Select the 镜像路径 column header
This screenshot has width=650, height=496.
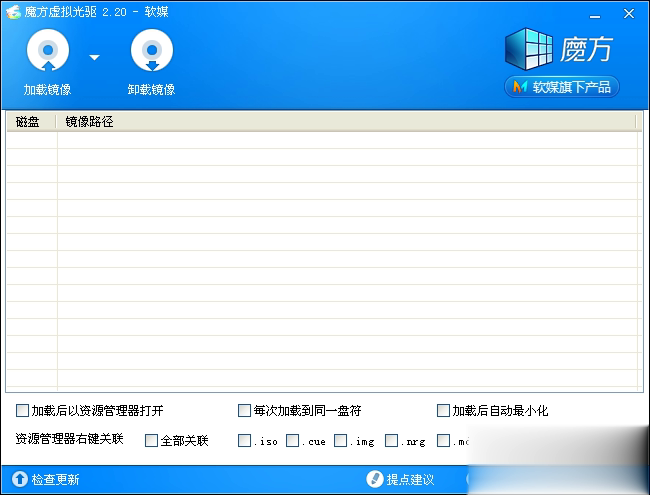click(346, 122)
